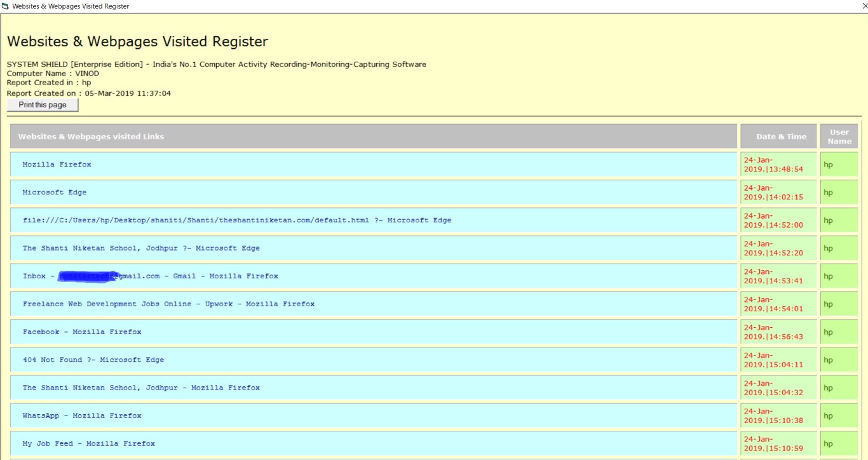Select The Shanti Niketan School Microsoft Edge entry
Screen dimensions: 868x460
point(374,248)
